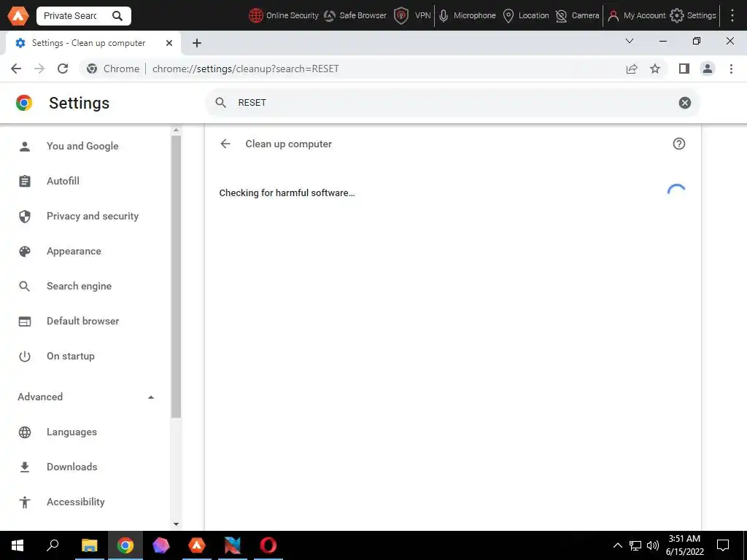Open Avast Settings gear
The image size is (747, 560).
(676, 16)
